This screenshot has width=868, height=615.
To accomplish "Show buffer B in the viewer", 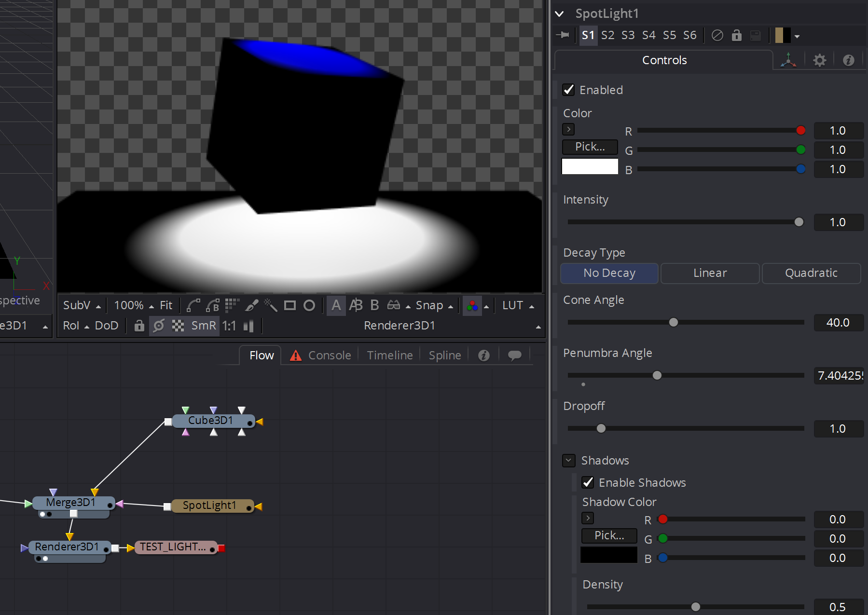I will [x=374, y=305].
